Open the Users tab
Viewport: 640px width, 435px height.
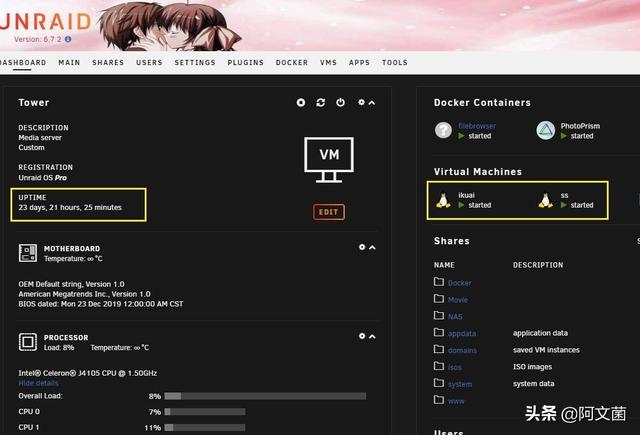click(149, 62)
